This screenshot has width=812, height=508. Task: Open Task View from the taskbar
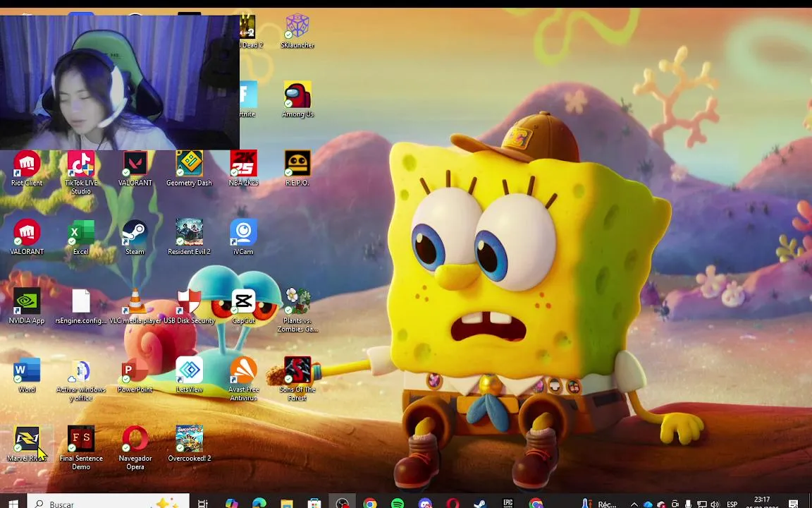[203, 503]
